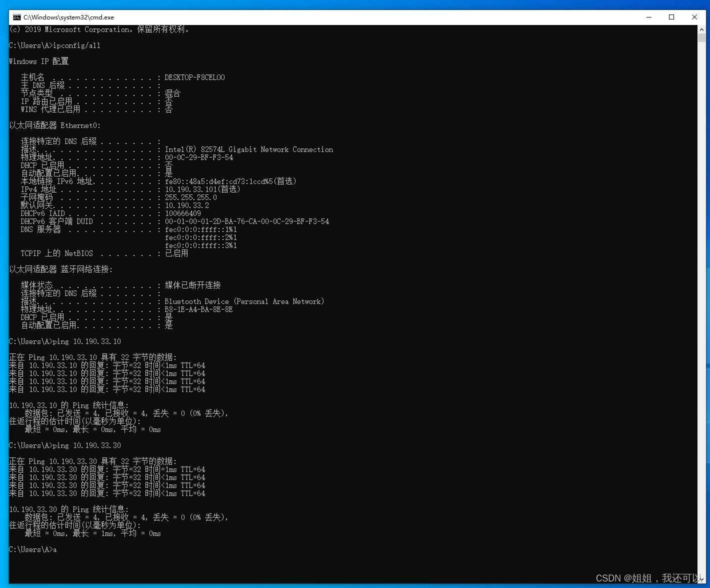
Task: Click the '节点类型' value 混合
Action: [x=172, y=93]
